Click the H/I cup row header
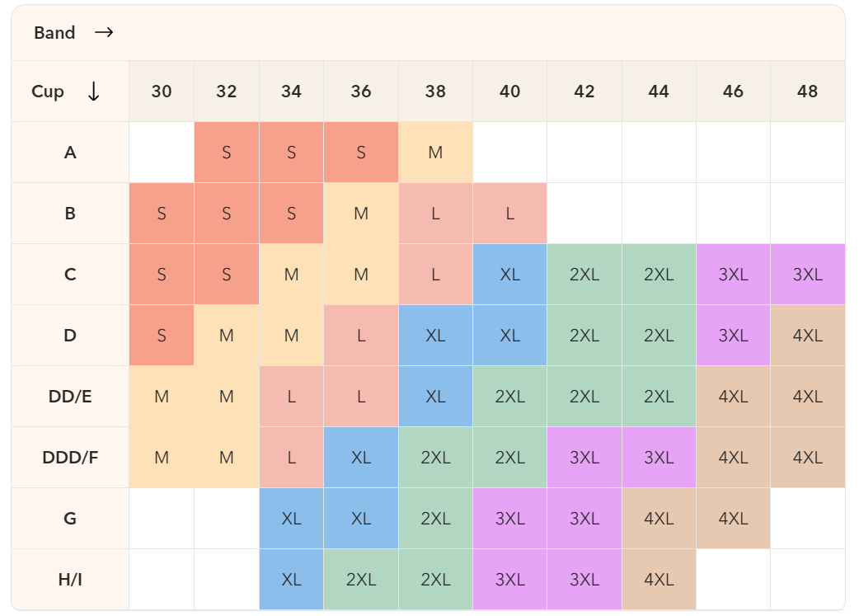 70,580
